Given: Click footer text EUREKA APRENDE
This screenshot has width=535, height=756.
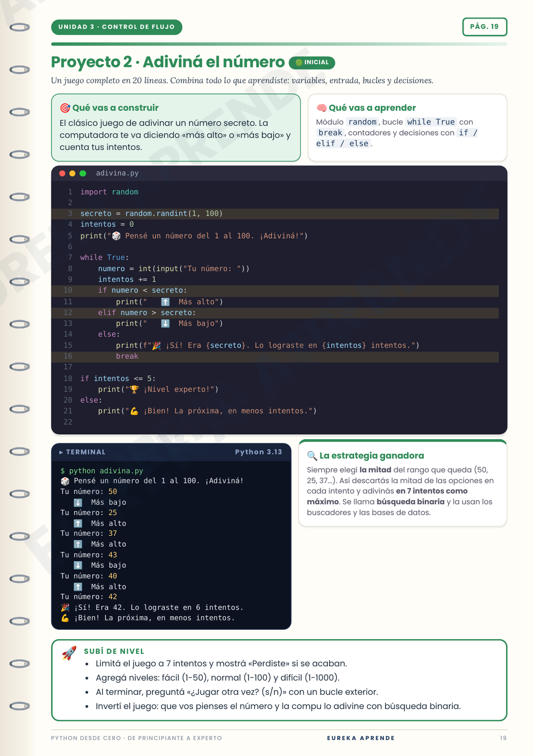Looking at the screenshot, I should 361,738.
